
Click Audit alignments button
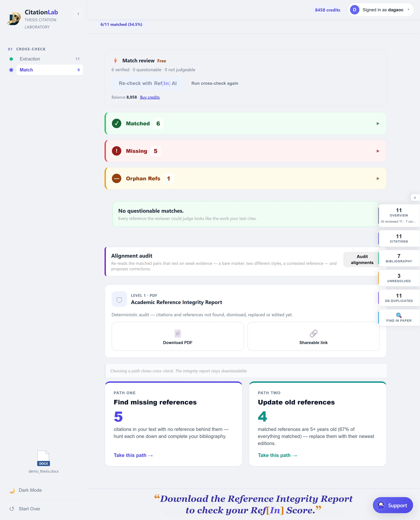362,259
